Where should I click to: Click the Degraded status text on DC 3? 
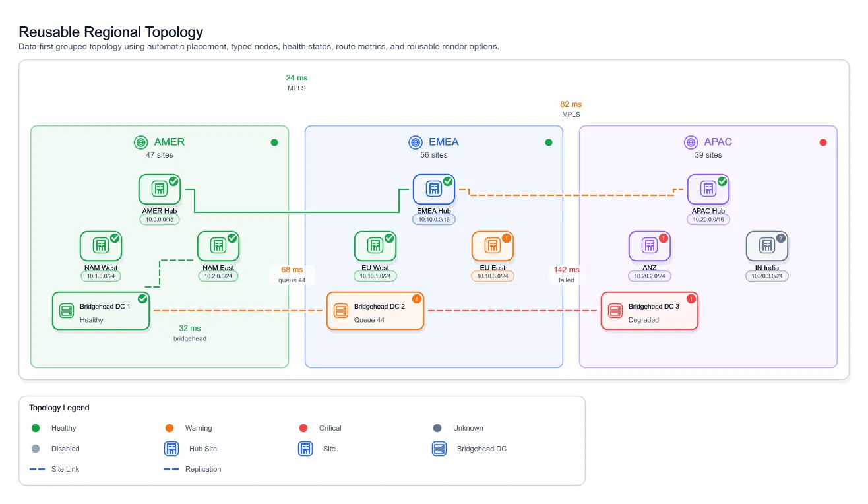[644, 320]
